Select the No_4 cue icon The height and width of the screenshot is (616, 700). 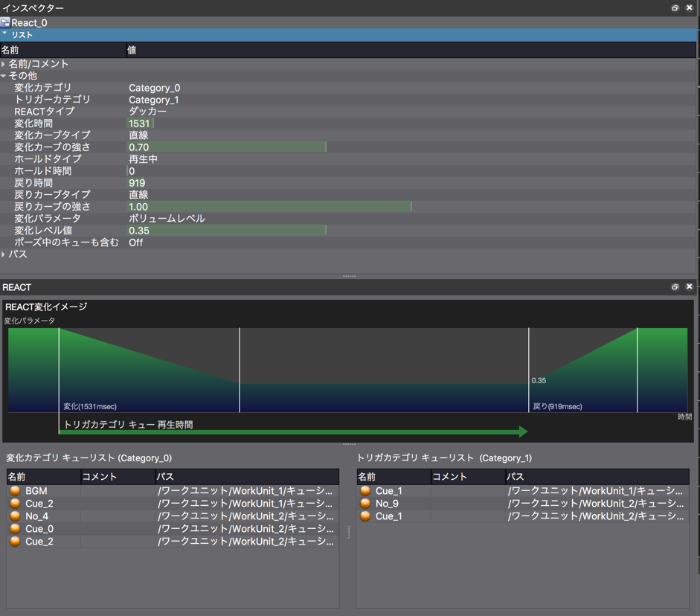point(15,516)
